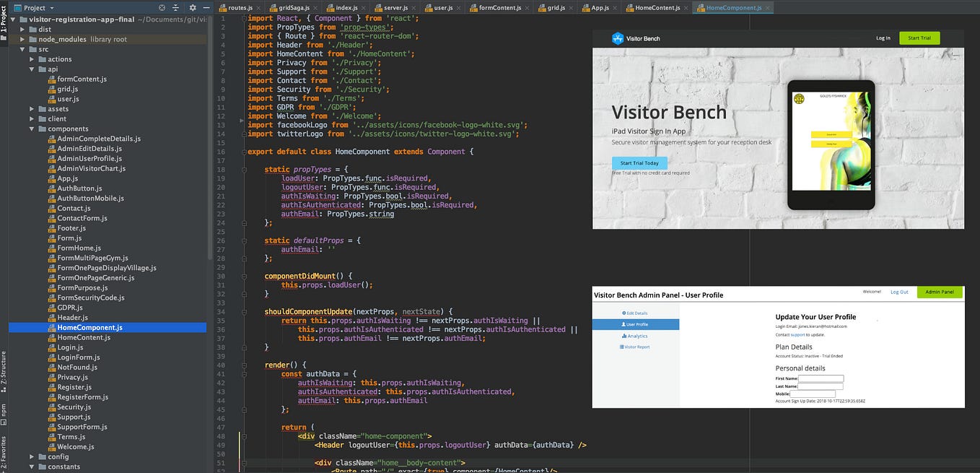
Task: Close the routes.js editor tab
Action: pos(258,9)
